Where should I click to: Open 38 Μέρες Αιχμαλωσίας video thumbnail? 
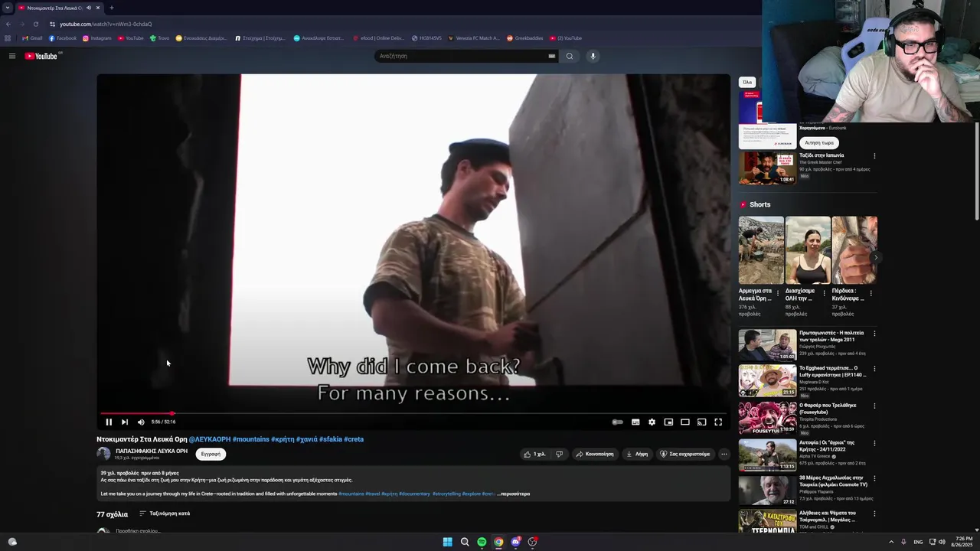[x=767, y=491]
